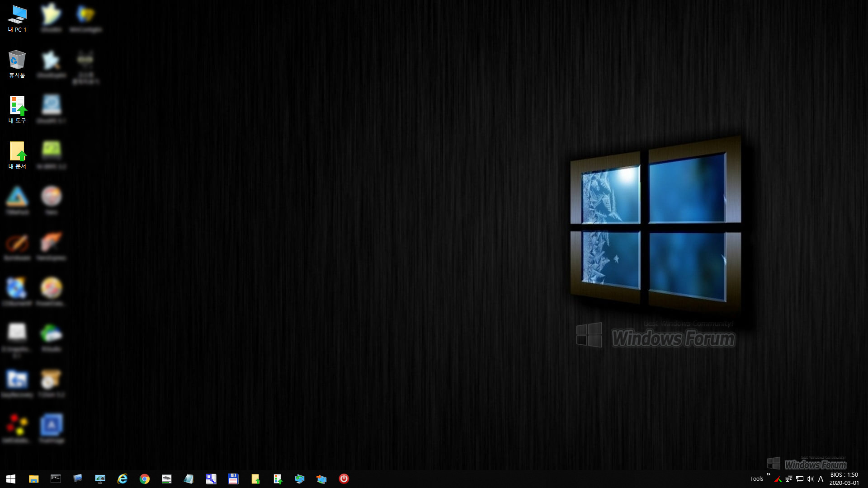Viewport: 868px width, 488px height.
Task: Select the blurred blue globe desktop icon
Action: [17, 292]
